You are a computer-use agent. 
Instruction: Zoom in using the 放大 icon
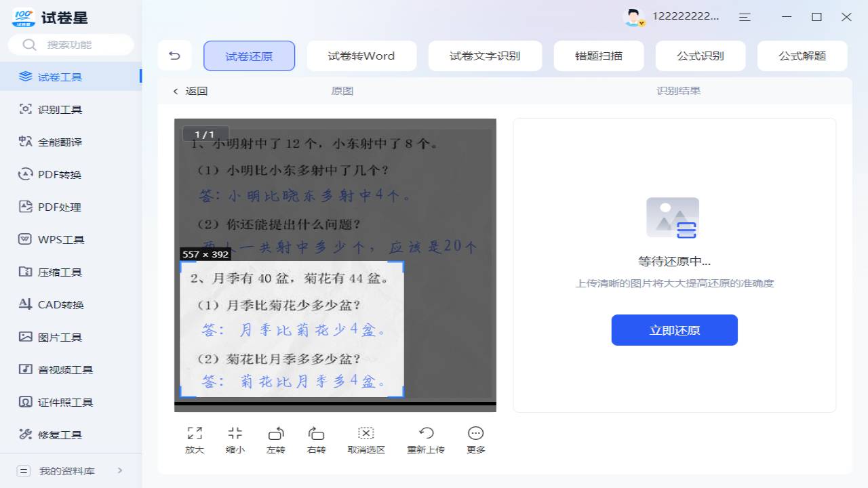(x=195, y=439)
